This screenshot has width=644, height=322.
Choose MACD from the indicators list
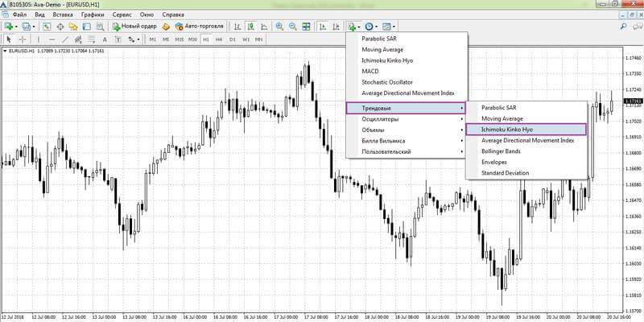coord(370,72)
